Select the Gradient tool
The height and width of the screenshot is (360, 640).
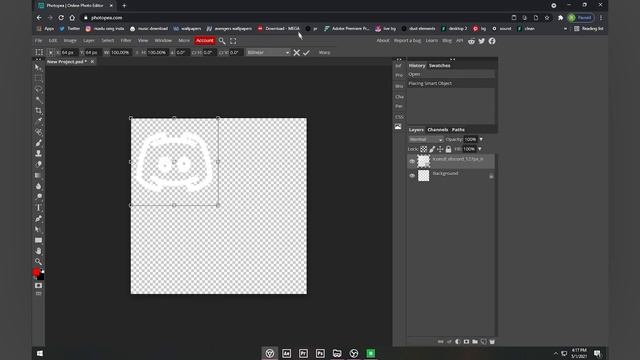38,175
